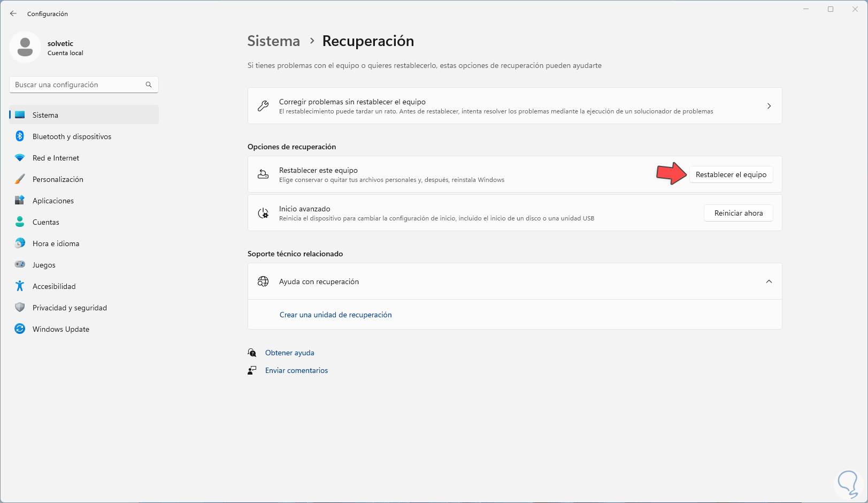Open Bluetooth y dispositivos via its icon
Image resolution: width=868 pixels, height=503 pixels.
(20, 136)
